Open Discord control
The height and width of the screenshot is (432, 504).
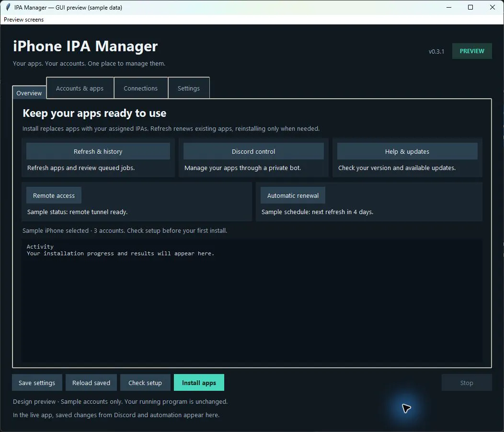pyautogui.click(x=253, y=151)
